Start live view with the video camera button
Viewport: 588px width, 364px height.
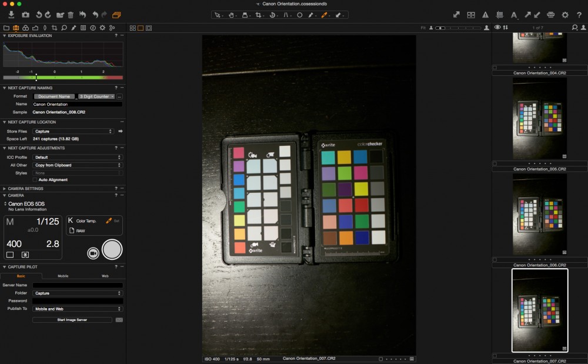pos(93,253)
